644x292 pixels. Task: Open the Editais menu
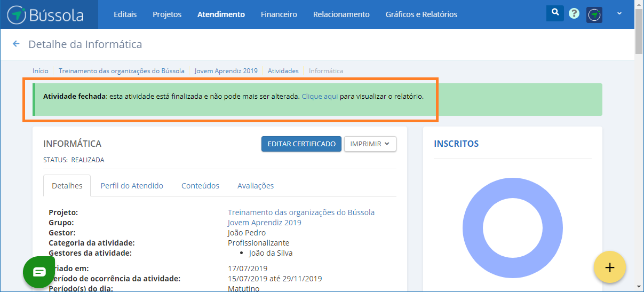coord(125,14)
